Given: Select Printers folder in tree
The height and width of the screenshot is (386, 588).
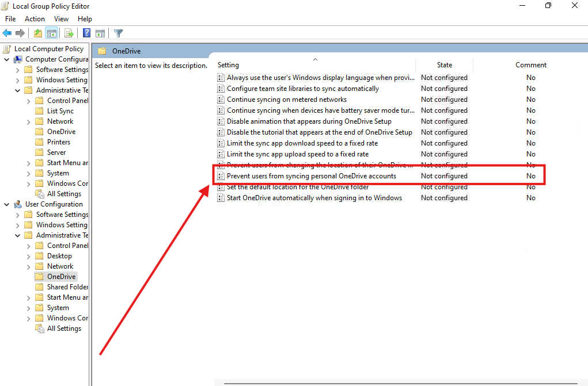Looking at the screenshot, I should coord(59,142).
